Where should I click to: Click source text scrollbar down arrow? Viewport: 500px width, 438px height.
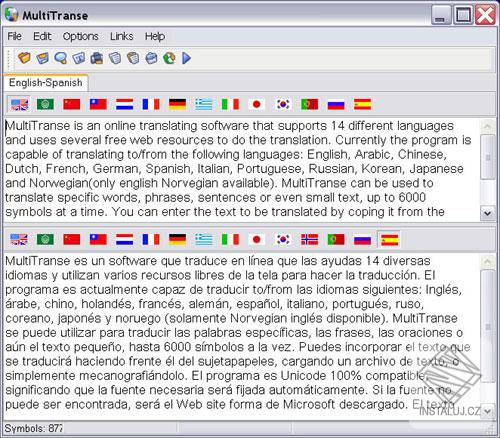(x=487, y=213)
